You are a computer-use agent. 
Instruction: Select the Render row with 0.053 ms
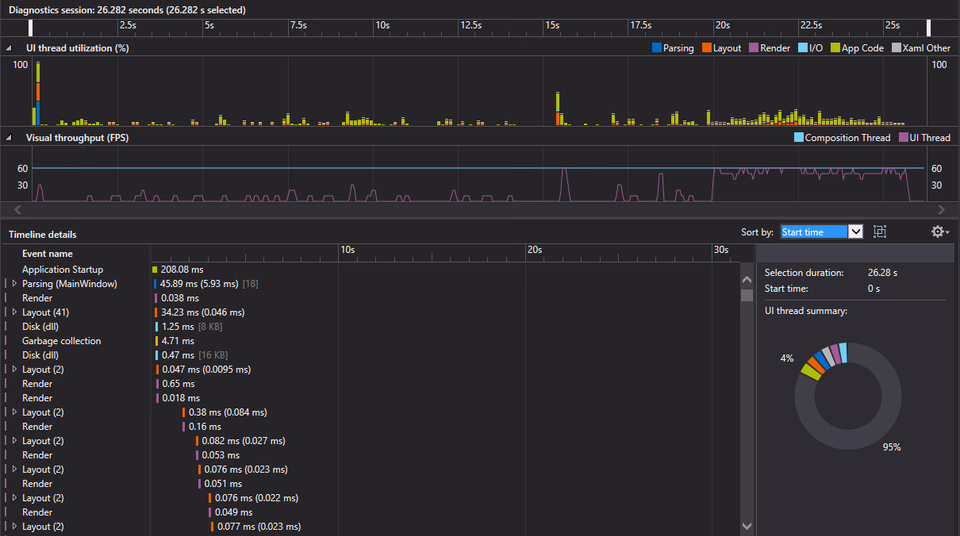[x=372, y=455]
